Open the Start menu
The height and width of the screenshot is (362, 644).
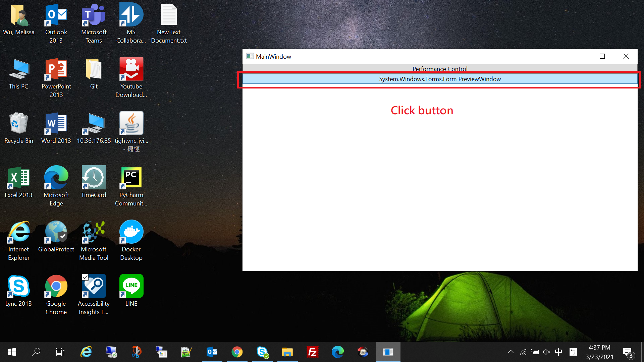click(11, 352)
